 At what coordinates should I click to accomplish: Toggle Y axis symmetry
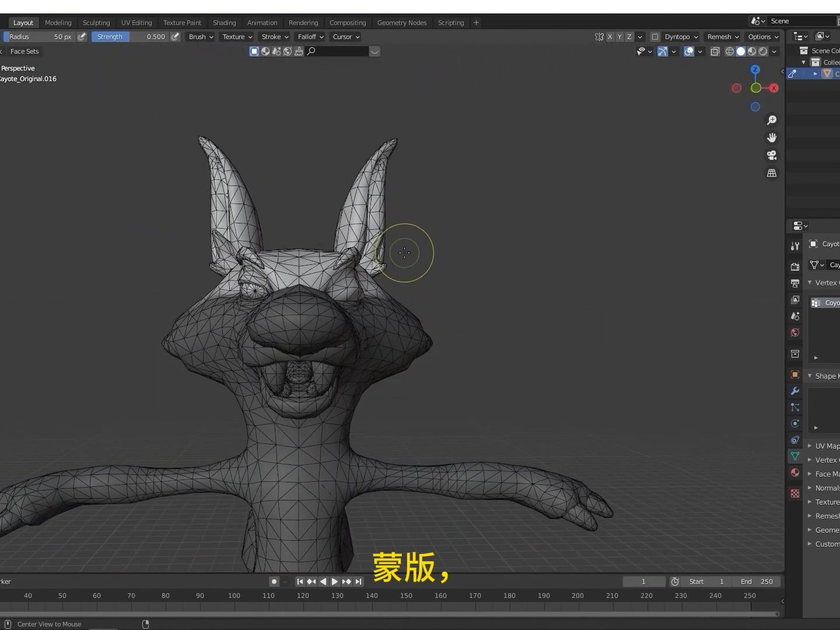tap(619, 37)
